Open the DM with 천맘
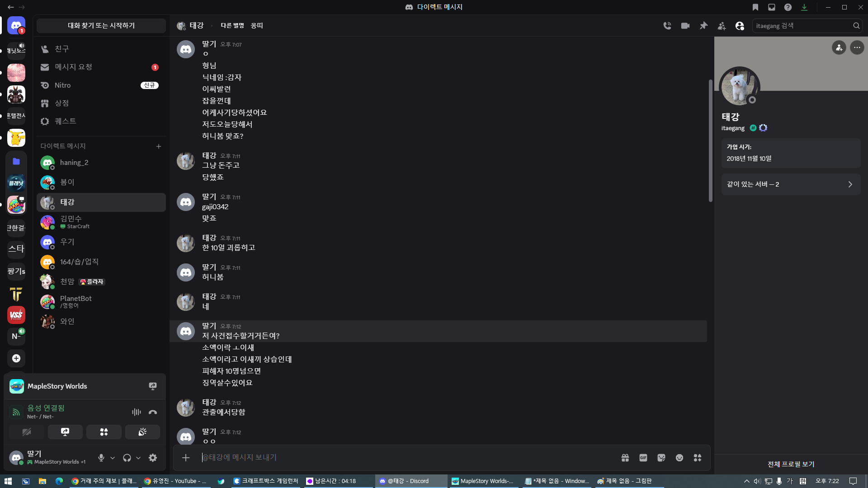Image resolution: width=868 pixels, height=488 pixels. pyautogui.click(x=101, y=282)
